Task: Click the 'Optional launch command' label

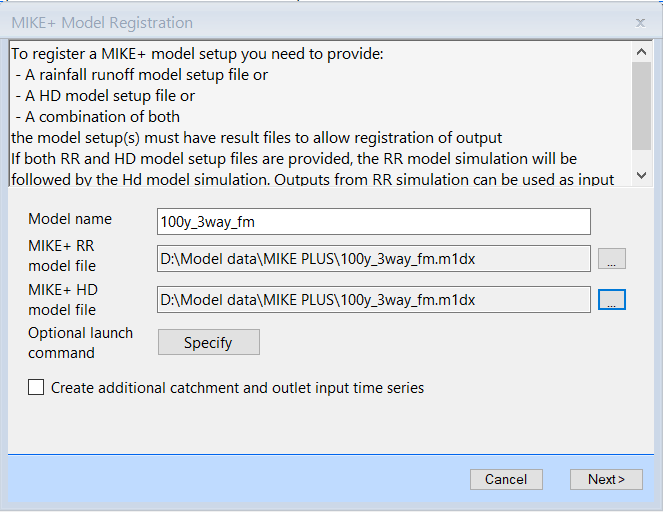Action: pos(80,343)
